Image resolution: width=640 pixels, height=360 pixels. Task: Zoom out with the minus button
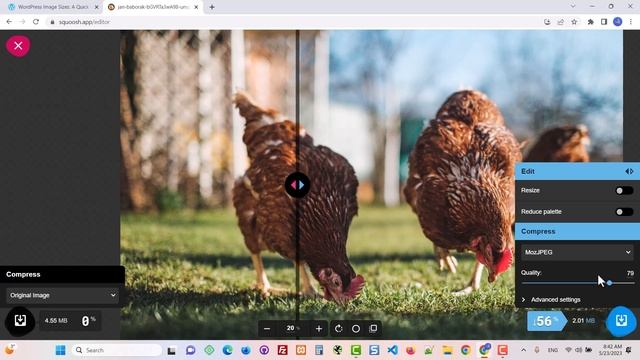point(267,329)
